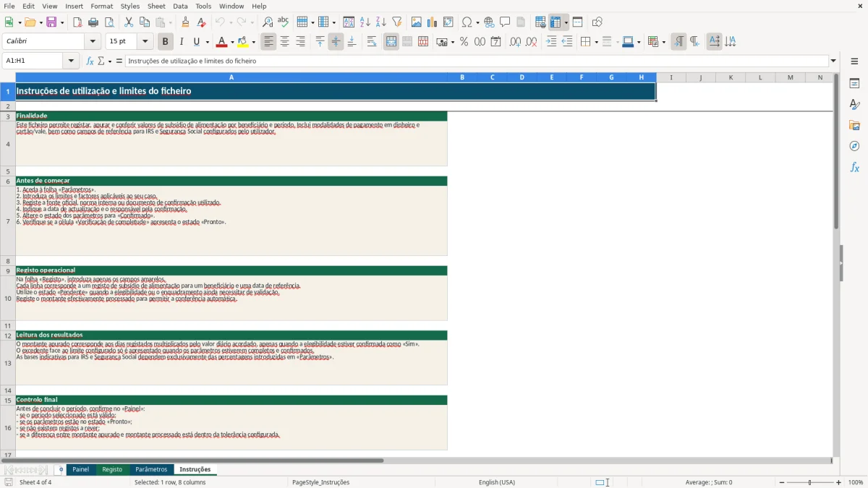
Task: Apply font color red swatch
Action: click(222, 42)
